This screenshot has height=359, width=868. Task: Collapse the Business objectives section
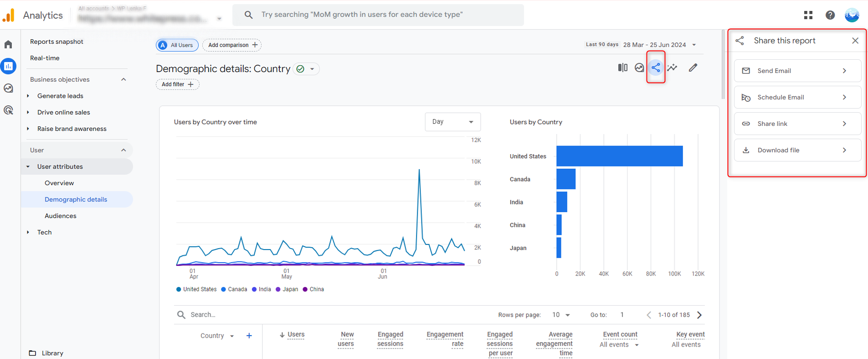point(123,79)
